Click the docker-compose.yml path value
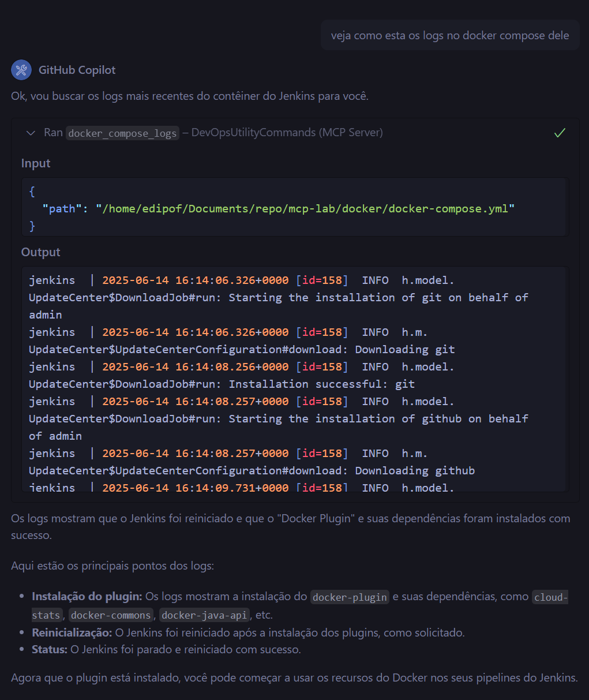The height and width of the screenshot is (700, 589). tap(305, 208)
